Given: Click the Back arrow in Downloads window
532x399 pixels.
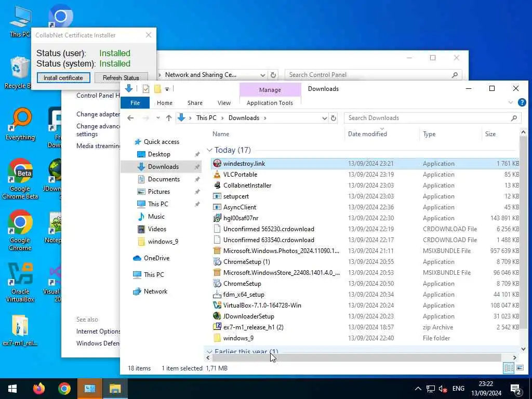Looking at the screenshot, I should 130,118.
